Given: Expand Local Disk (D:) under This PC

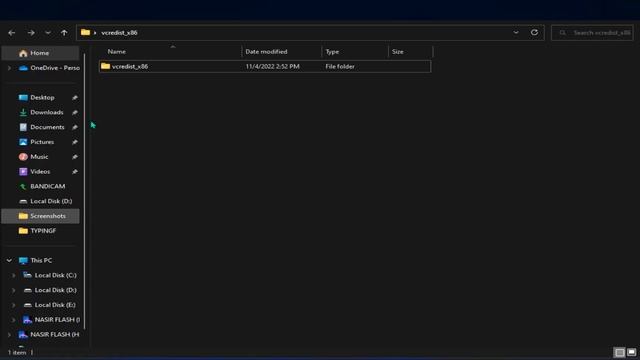Looking at the screenshot, I should [x=13, y=290].
